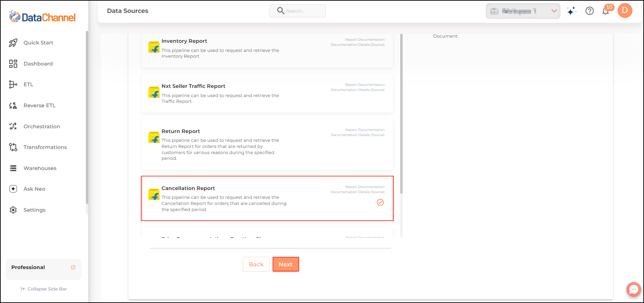Viewport: 644px width, 303px height.
Task: Click the Ask Neo icon
Action: pyautogui.click(x=13, y=189)
